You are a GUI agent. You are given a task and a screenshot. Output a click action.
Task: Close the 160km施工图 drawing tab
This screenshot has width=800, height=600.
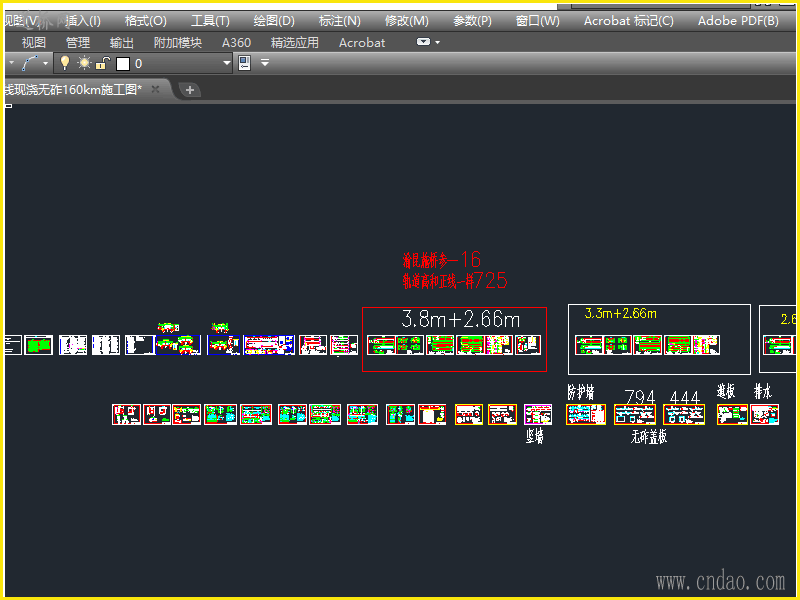156,89
